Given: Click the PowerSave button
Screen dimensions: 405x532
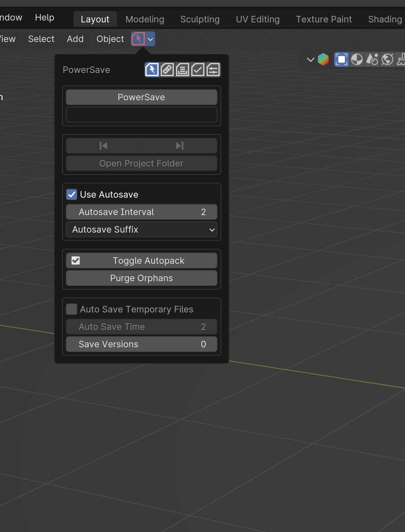Looking at the screenshot, I should pyautogui.click(x=142, y=97).
